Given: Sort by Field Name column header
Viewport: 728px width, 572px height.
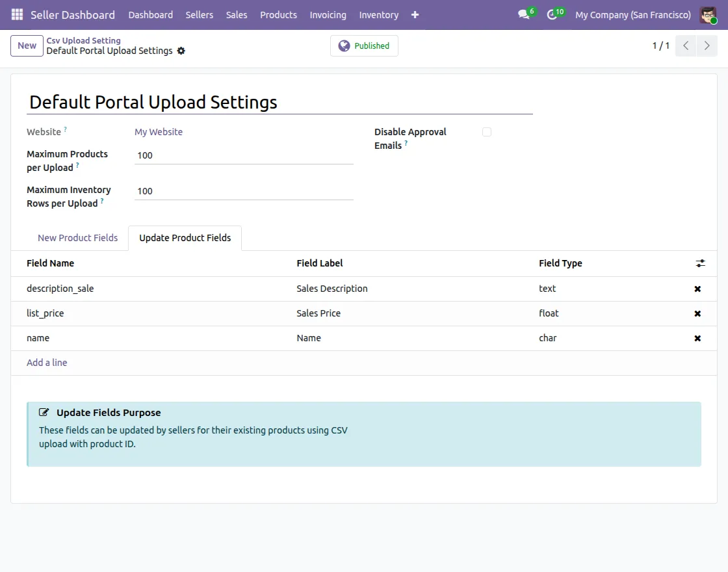Looking at the screenshot, I should point(50,263).
